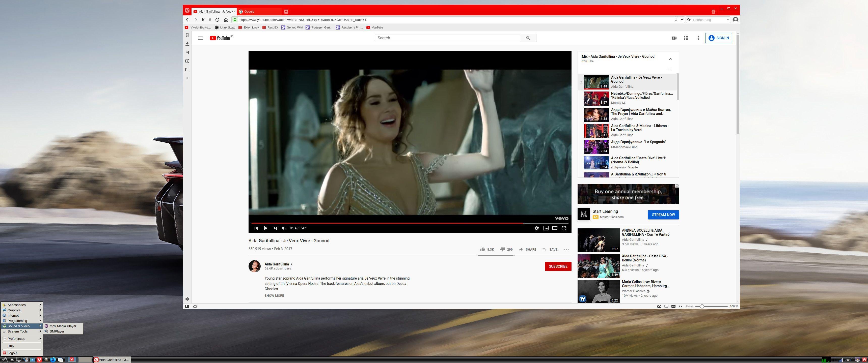Image resolution: width=868 pixels, height=363 pixels.
Task: Click SHOW MORE under video description
Action: coord(274,296)
